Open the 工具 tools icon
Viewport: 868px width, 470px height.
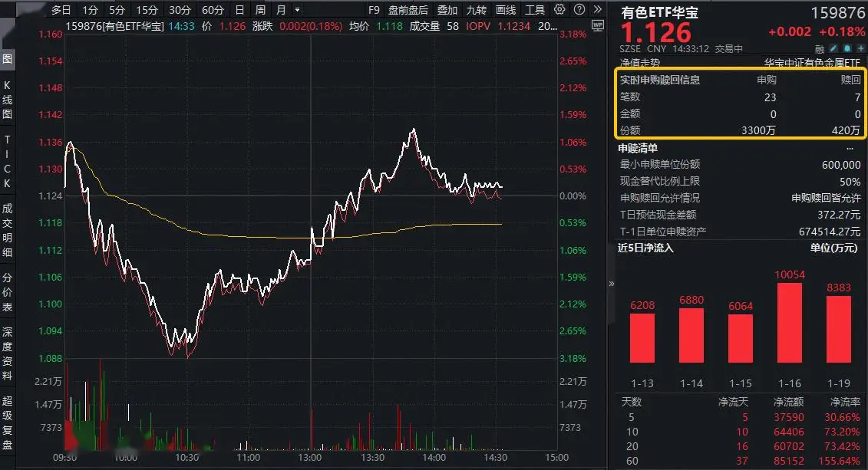536,11
